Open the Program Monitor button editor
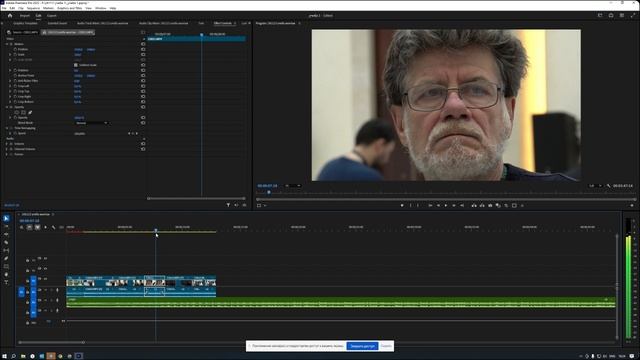This screenshot has height=360, width=640. (x=632, y=205)
